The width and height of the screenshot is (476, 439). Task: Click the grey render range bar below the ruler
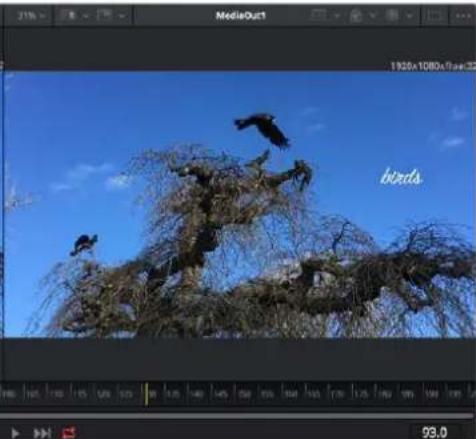click(237, 416)
